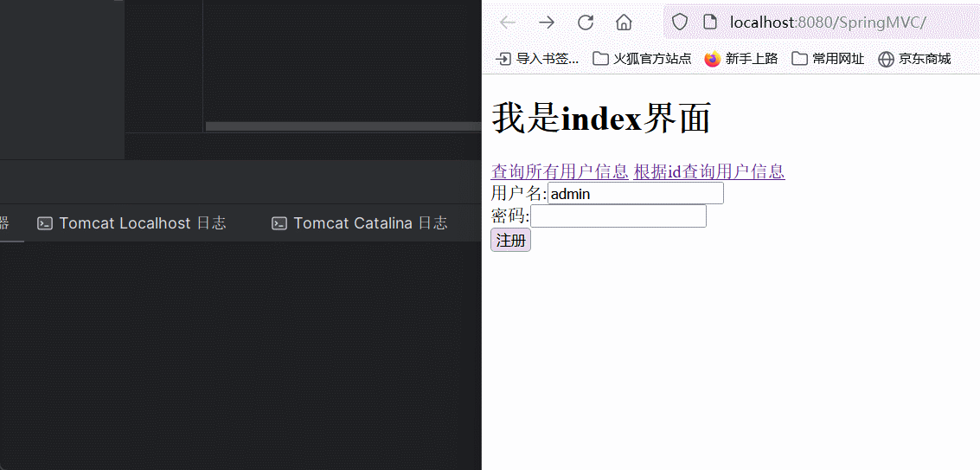Open the 火狐官方站点 bookmark folder
Viewport: 980px width, 470px height.
[642, 59]
